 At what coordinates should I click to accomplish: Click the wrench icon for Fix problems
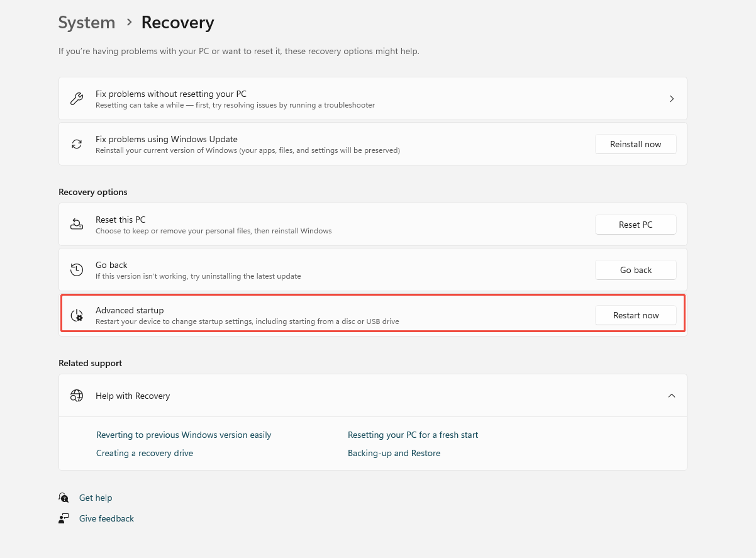(77, 99)
